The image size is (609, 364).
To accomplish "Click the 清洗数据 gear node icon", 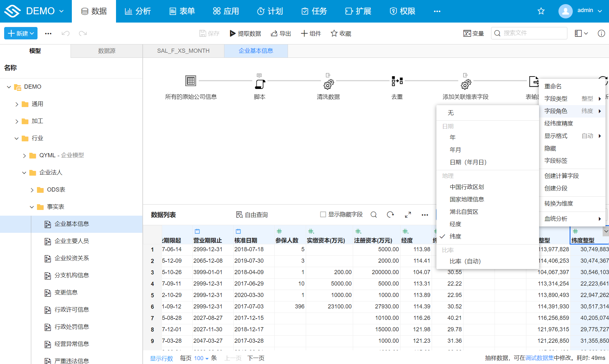I will click(x=328, y=84).
